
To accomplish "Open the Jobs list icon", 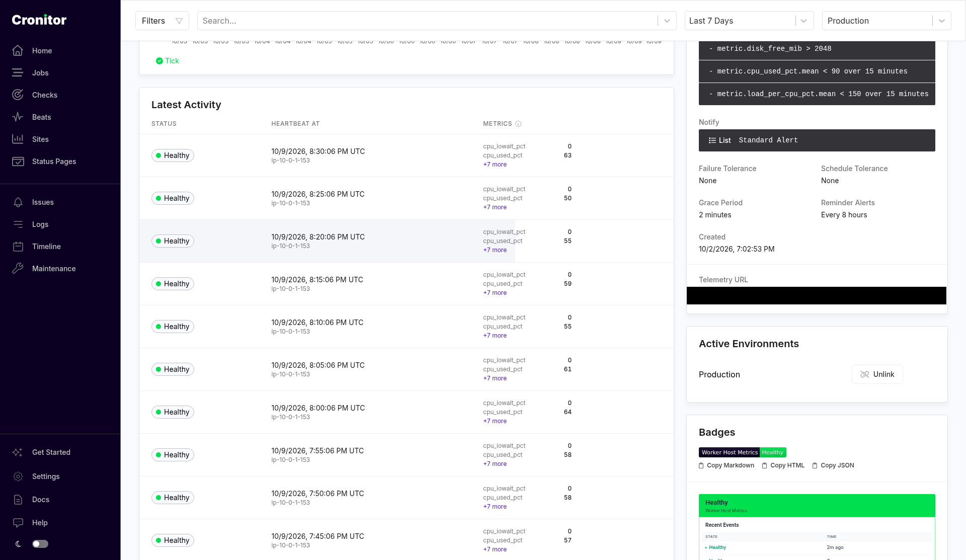I will tap(18, 73).
